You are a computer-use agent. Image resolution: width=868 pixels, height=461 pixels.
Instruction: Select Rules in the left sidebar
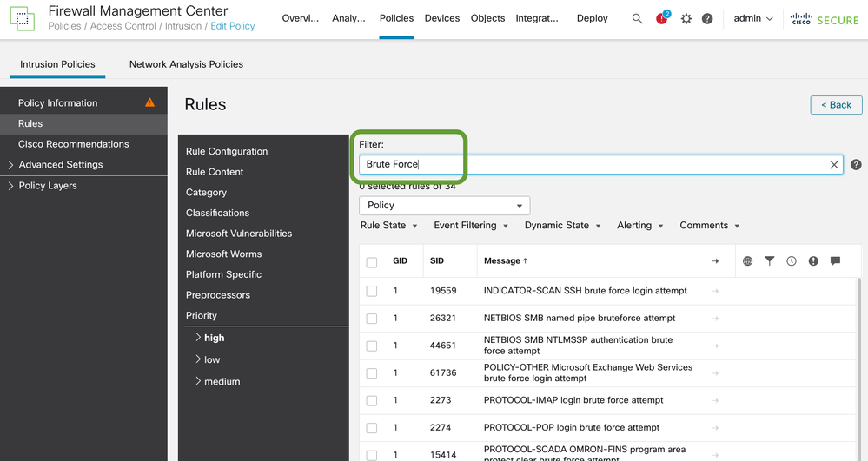point(83,123)
